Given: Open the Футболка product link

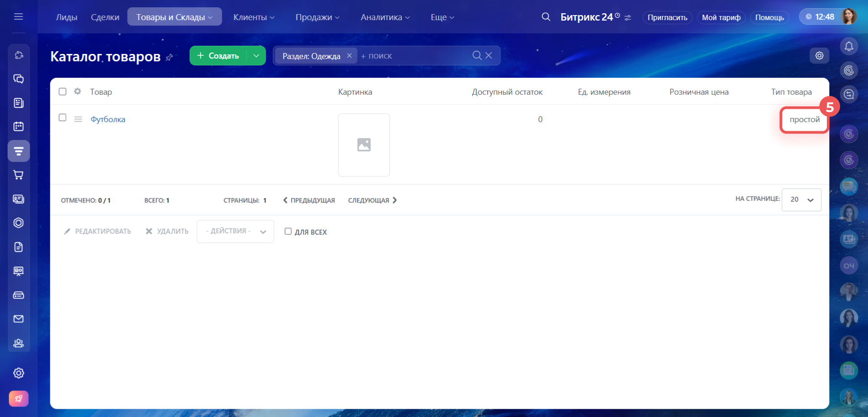Looking at the screenshot, I should (x=108, y=119).
